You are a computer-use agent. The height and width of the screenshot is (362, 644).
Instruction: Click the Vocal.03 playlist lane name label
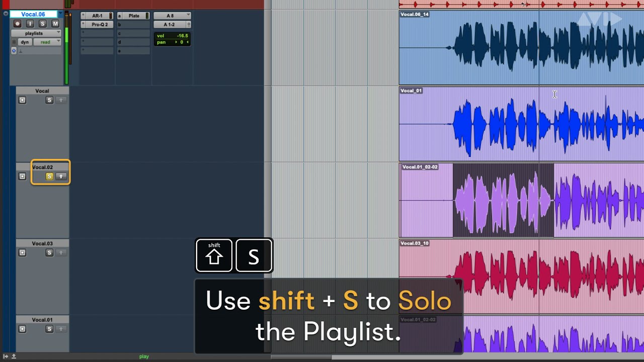(42, 243)
